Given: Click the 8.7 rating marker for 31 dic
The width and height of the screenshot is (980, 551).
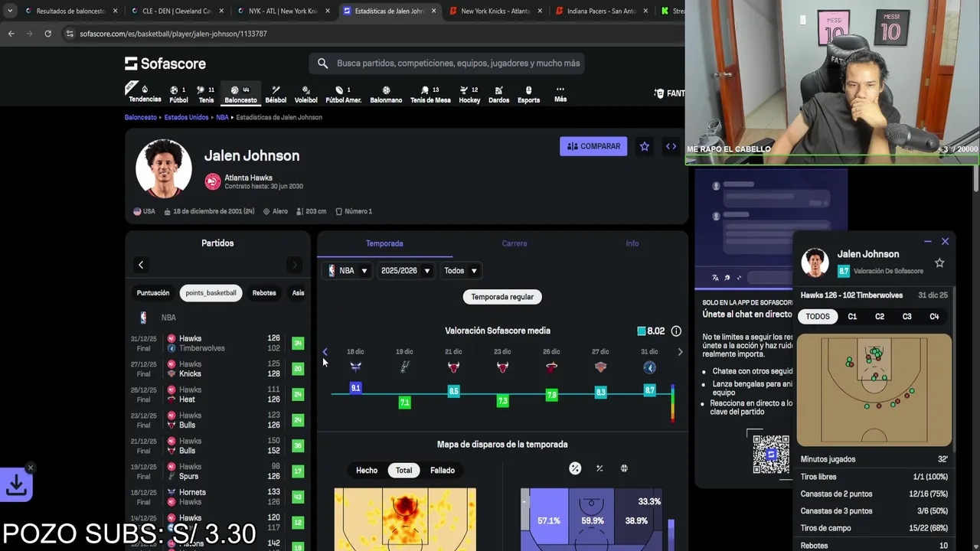Looking at the screenshot, I should (649, 390).
